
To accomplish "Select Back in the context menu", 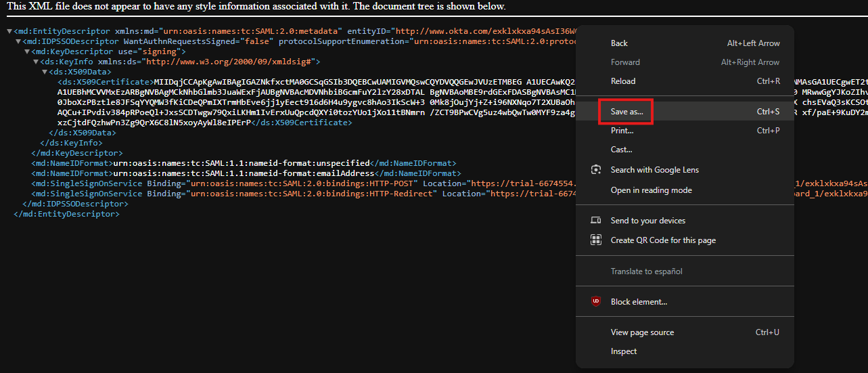I will (x=619, y=43).
